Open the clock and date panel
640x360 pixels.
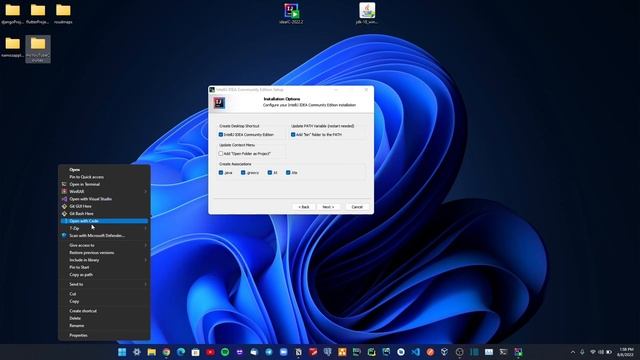(x=626, y=352)
